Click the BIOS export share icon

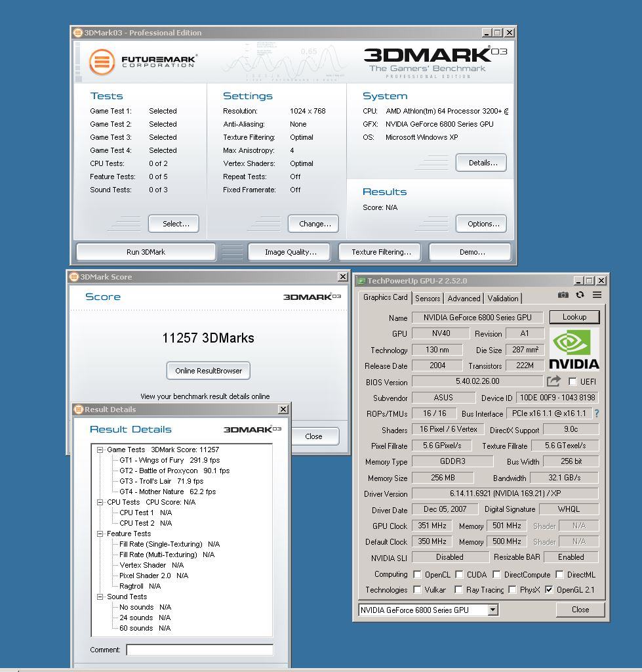coord(553,381)
